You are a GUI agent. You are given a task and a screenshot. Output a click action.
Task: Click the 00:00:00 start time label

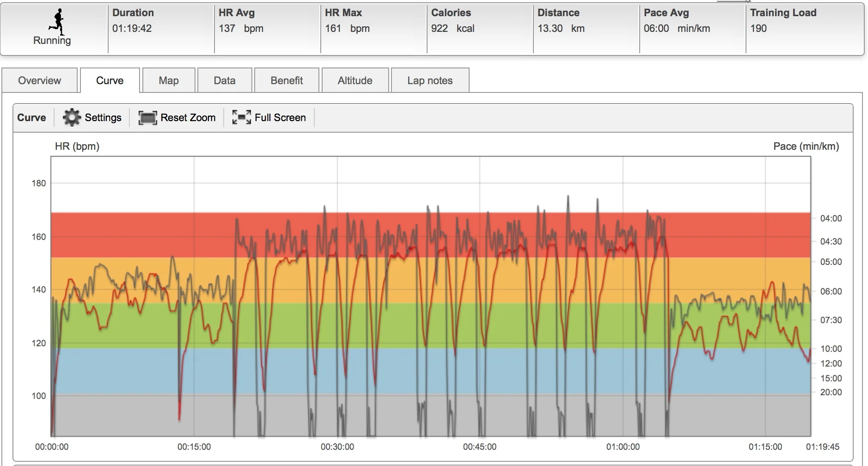tap(52, 447)
